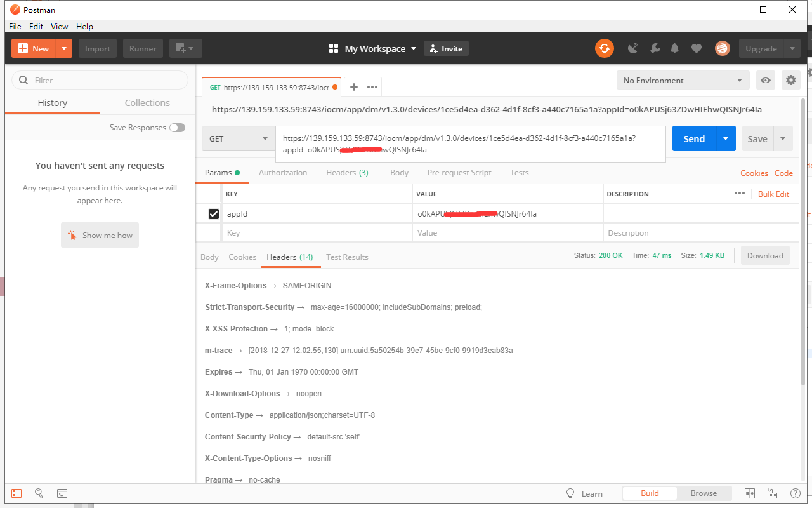This screenshot has height=508, width=812.
Task: Open the File menu
Action: pos(15,26)
